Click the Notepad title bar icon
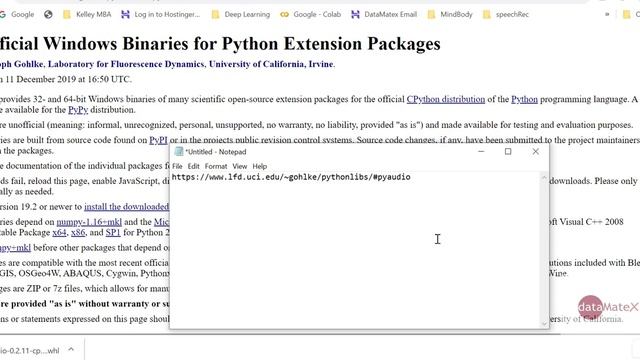The image size is (640, 360). click(178, 152)
